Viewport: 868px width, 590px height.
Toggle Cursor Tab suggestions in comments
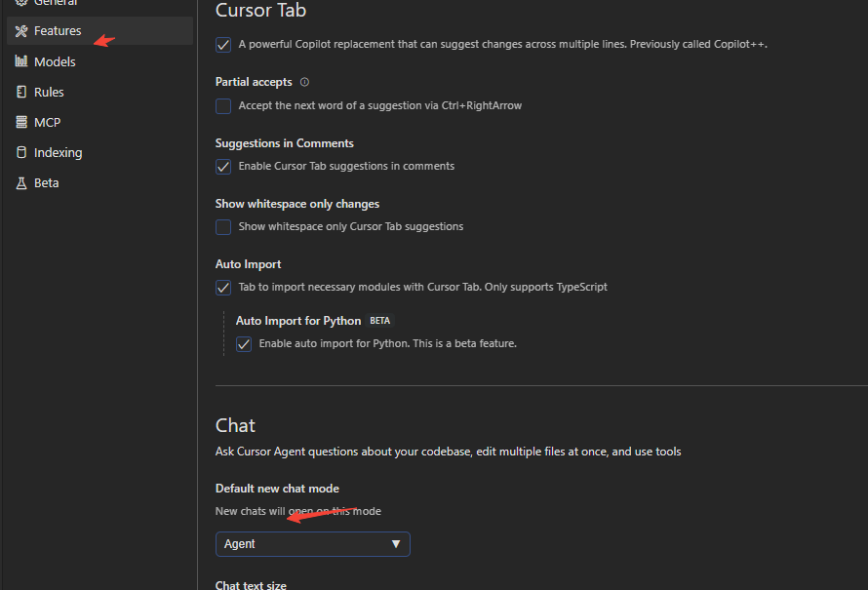point(223,167)
